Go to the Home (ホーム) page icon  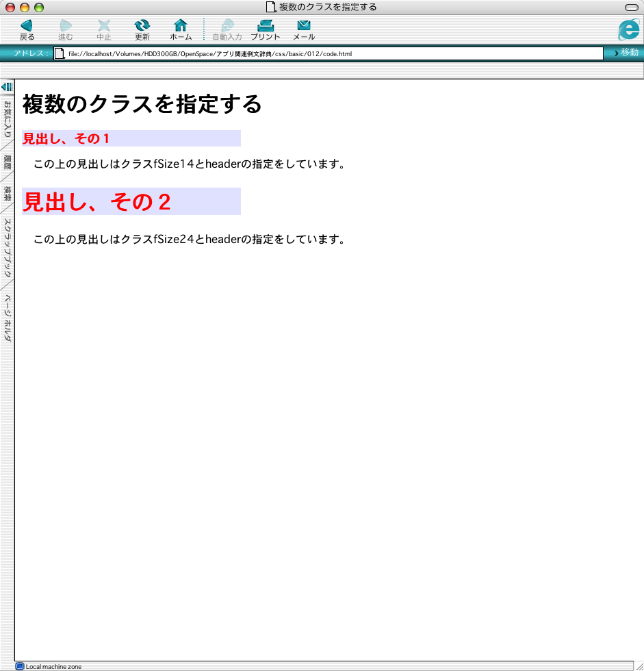tap(181, 26)
